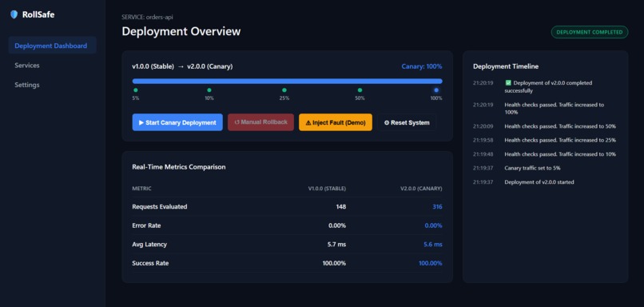Open the Deployment Dashboard page
This screenshot has width=644, height=307.
(52, 46)
